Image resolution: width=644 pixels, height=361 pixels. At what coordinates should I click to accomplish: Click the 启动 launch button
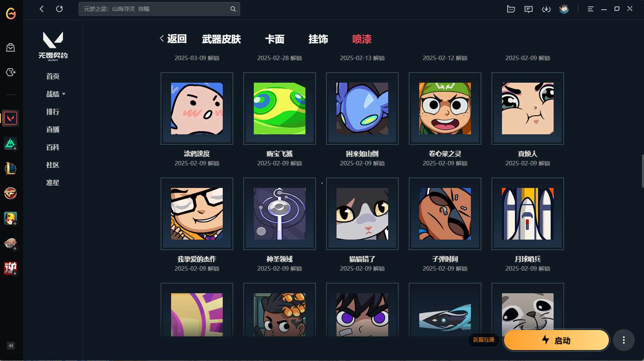(556, 340)
